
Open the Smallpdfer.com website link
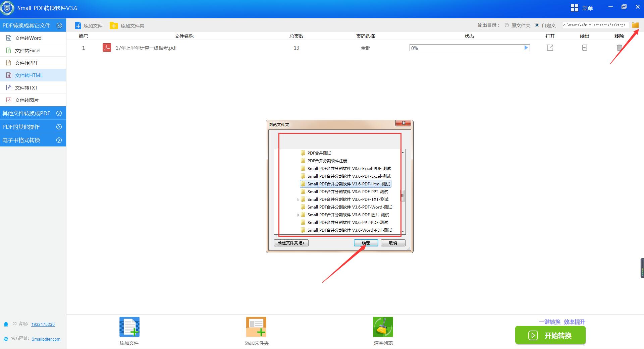pyautogui.click(x=46, y=339)
